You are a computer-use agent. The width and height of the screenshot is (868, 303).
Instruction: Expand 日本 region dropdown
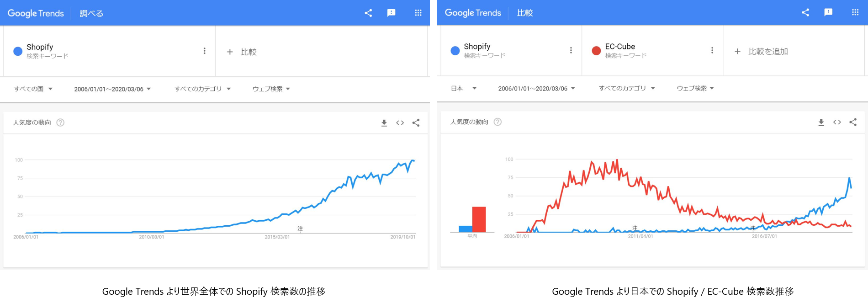(x=463, y=88)
